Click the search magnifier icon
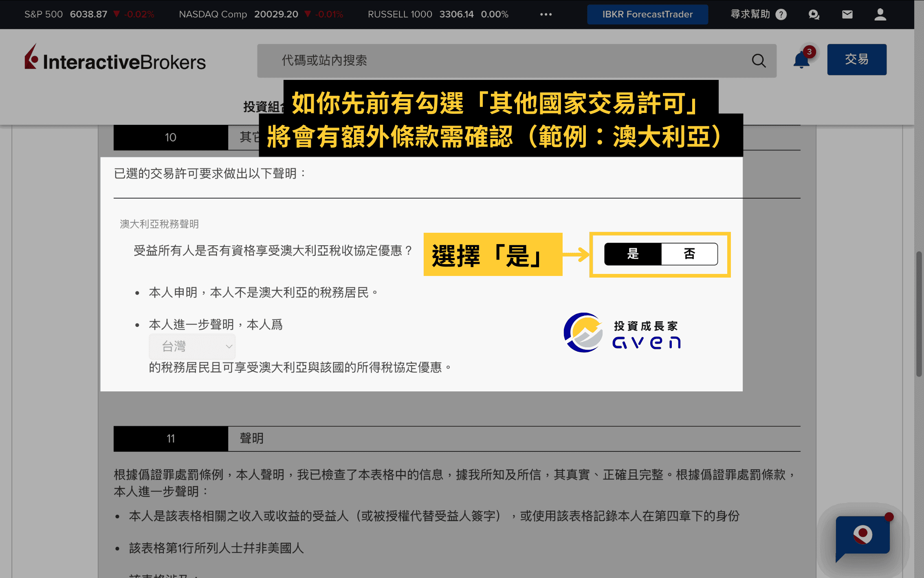The height and width of the screenshot is (578, 924). point(759,60)
